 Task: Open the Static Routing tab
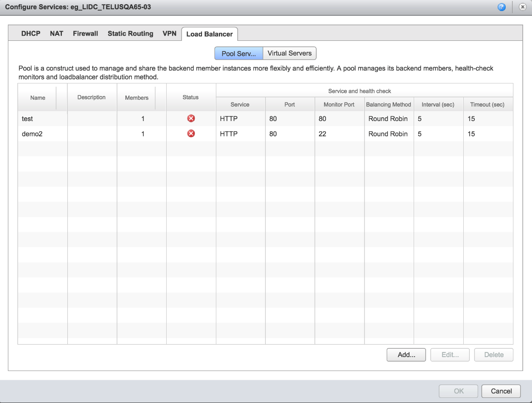tap(130, 33)
